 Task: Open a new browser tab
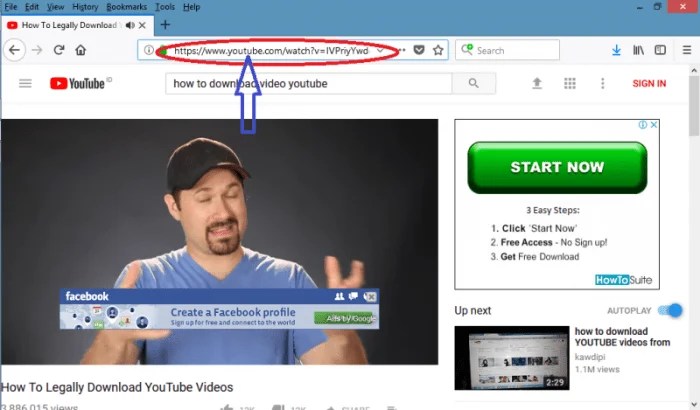pyautogui.click(x=165, y=25)
